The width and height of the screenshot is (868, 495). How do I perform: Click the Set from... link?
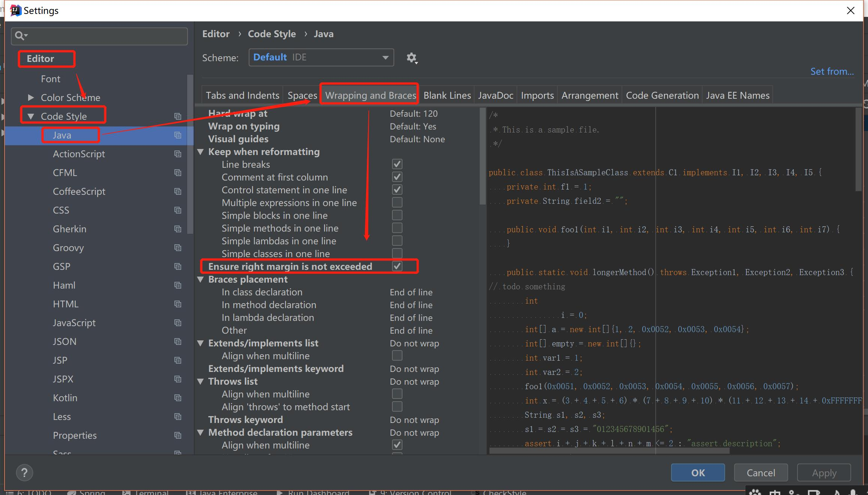point(832,71)
